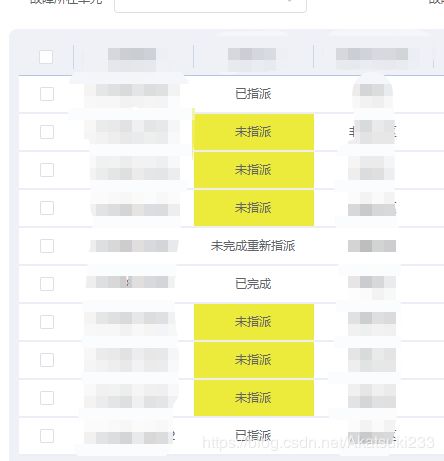Tick the checkbox in the 已完成 row
Image resolution: width=444 pixels, height=461 pixels.
(x=47, y=284)
